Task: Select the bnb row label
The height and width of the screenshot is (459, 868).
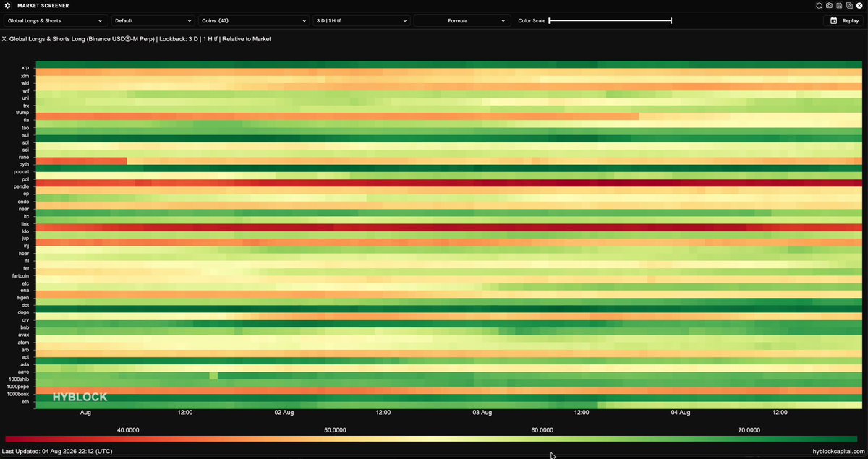Action: (25, 327)
